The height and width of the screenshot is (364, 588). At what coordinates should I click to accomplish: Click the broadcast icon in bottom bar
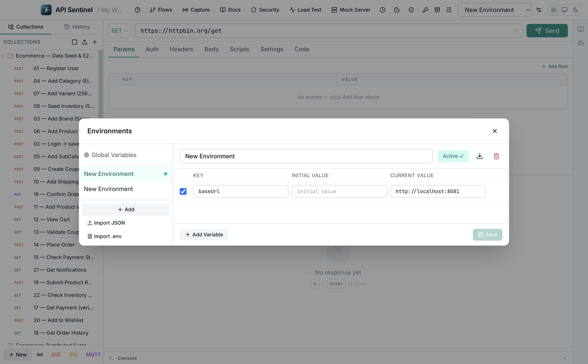coord(40,355)
